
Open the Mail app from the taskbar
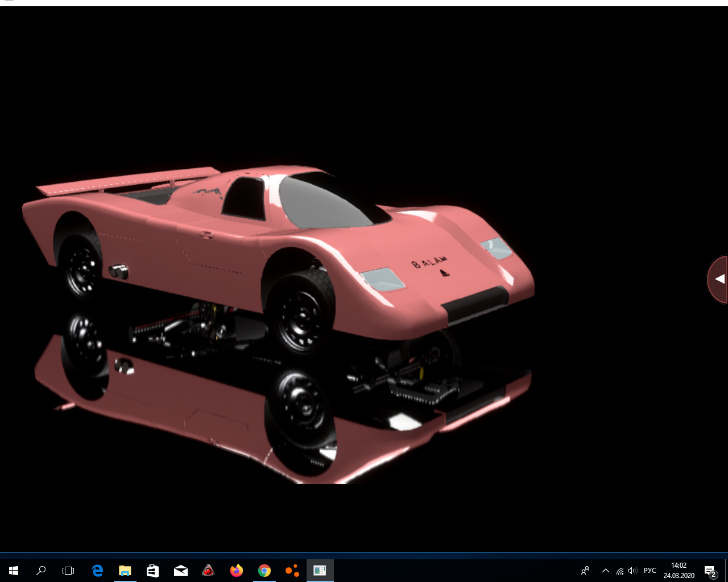point(180,570)
